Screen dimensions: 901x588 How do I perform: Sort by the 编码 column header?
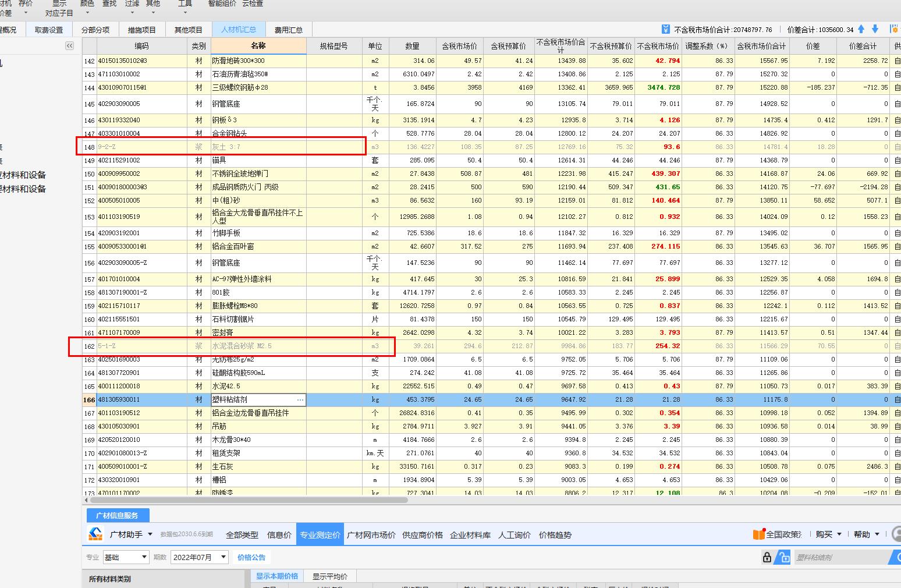click(x=141, y=46)
